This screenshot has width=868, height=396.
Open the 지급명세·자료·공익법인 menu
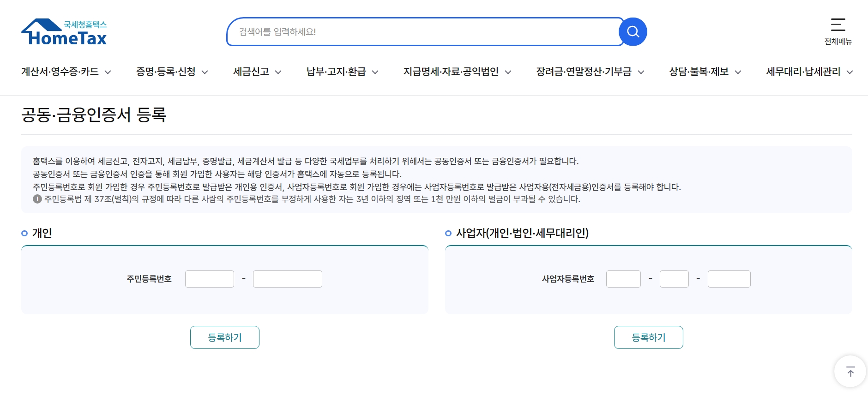[x=457, y=72]
